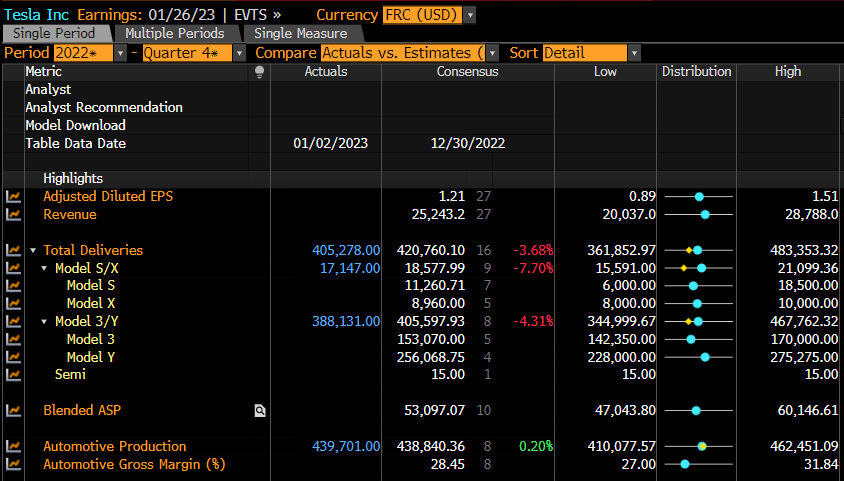Image resolution: width=844 pixels, height=481 pixels.
Task: Click the Semi row label
Action: click(71, 374)
